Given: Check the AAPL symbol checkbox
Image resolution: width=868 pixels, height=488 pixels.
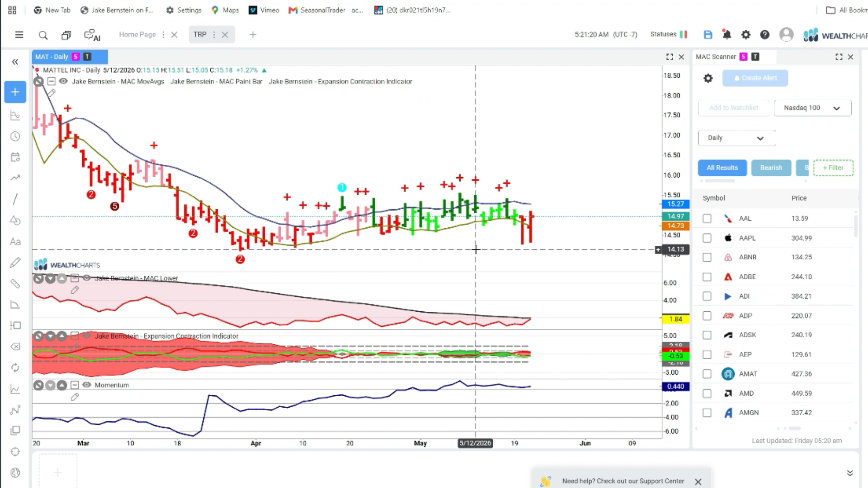Looking at the screenshot, I should pyautogui.click(x=707, y=238).
